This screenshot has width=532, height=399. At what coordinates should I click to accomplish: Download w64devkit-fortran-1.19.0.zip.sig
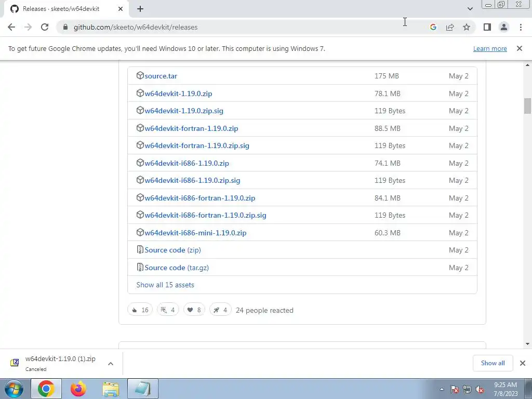point(197,146)
